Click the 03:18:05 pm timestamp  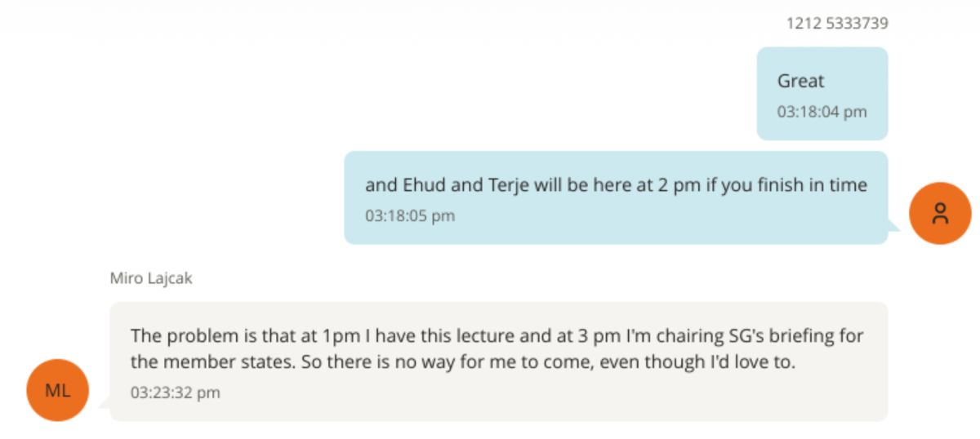[410, 216]
